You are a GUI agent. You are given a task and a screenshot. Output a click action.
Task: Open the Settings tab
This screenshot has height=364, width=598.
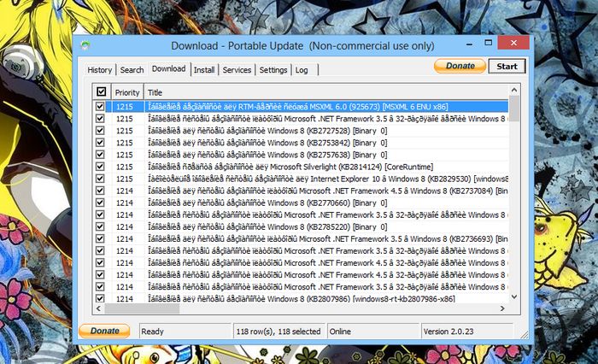coord(273,70)
